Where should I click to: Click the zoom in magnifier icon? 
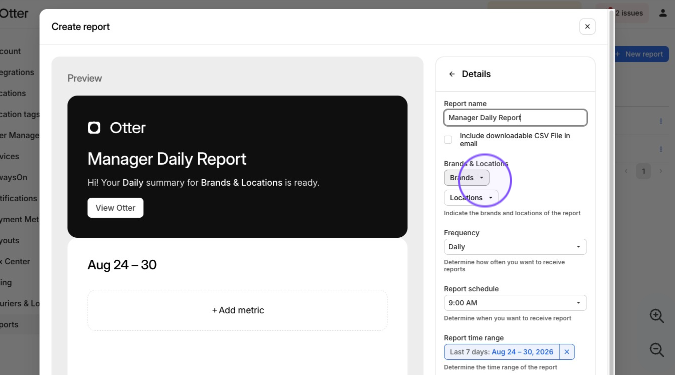[x=656, y=316]
